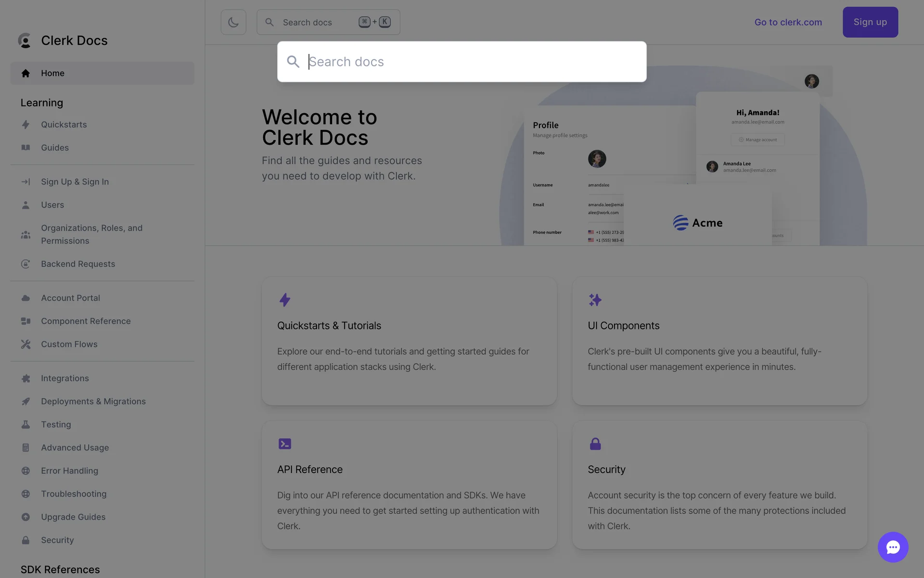Expand the Integrations sidebar section
Image resolution: width=924 pixels, height=578 pixels.
tap(65, 379)
